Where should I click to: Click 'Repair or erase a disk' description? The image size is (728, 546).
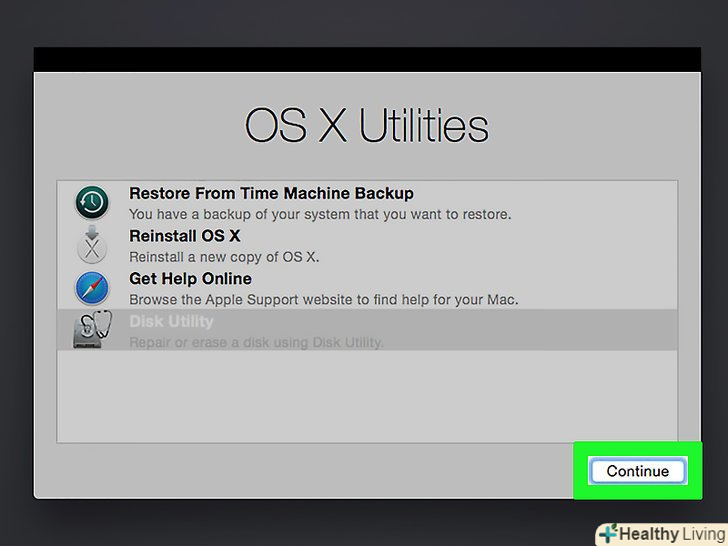click(256, 343)
